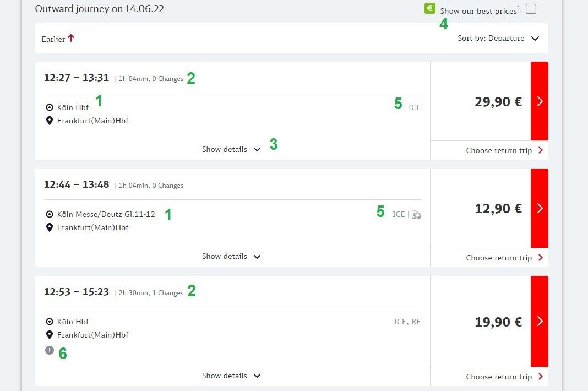Viewport: 588px width, 391px height.
Task: Select the 12,90 € price label
Action: pyautogui.click(x=498, y=208)
